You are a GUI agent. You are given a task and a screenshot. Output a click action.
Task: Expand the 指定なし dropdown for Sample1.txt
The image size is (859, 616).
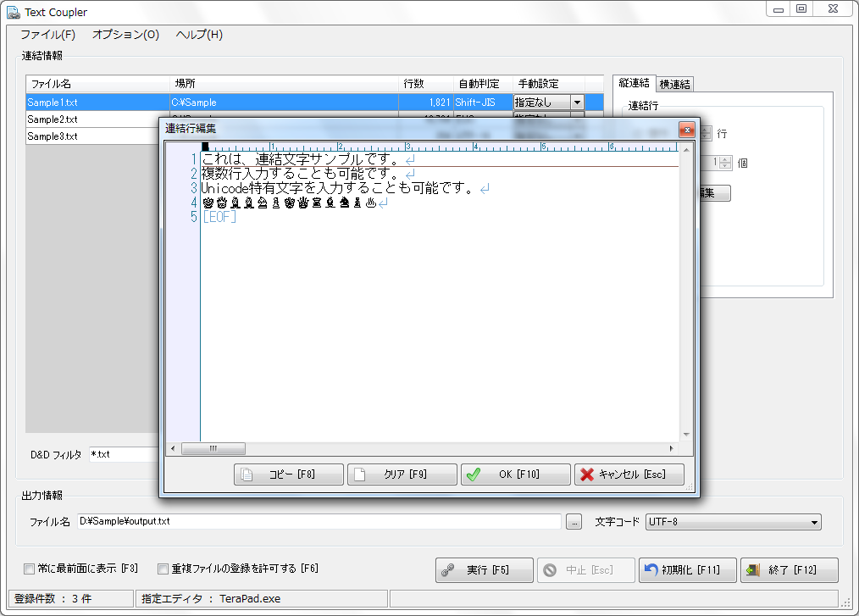point(577,102)
